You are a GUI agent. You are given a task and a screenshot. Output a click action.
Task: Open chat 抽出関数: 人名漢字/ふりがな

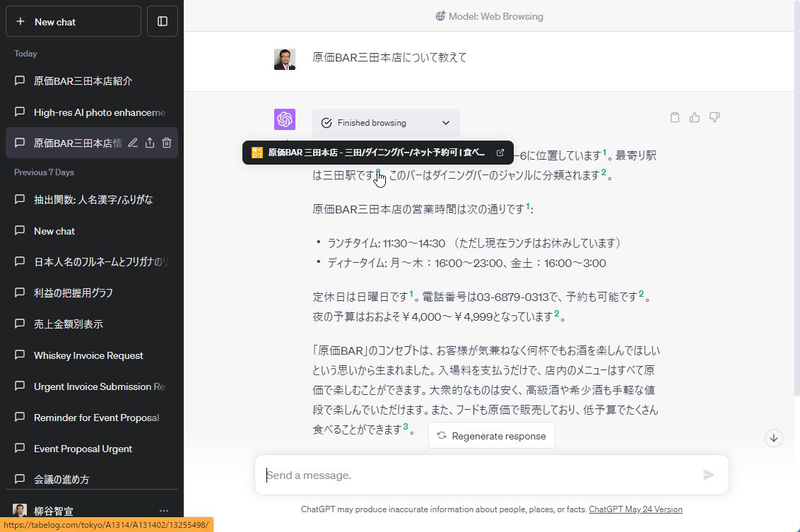pos(91,199)
